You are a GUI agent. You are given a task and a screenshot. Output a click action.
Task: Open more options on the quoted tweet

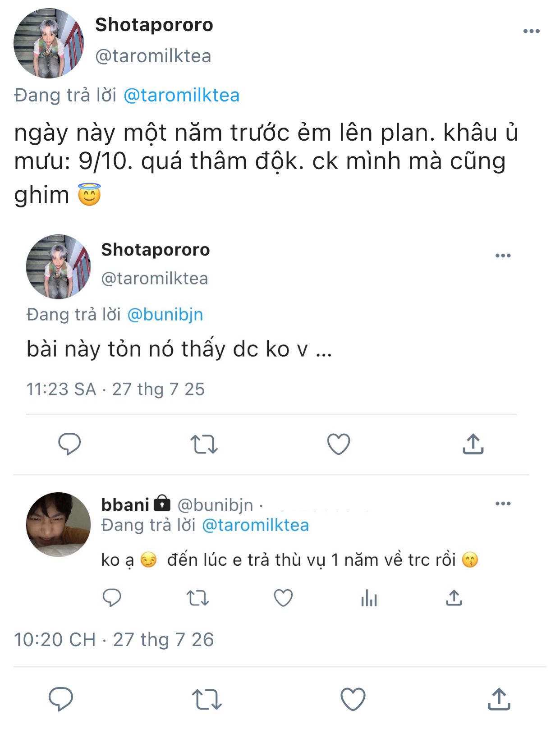coord(503,256)
